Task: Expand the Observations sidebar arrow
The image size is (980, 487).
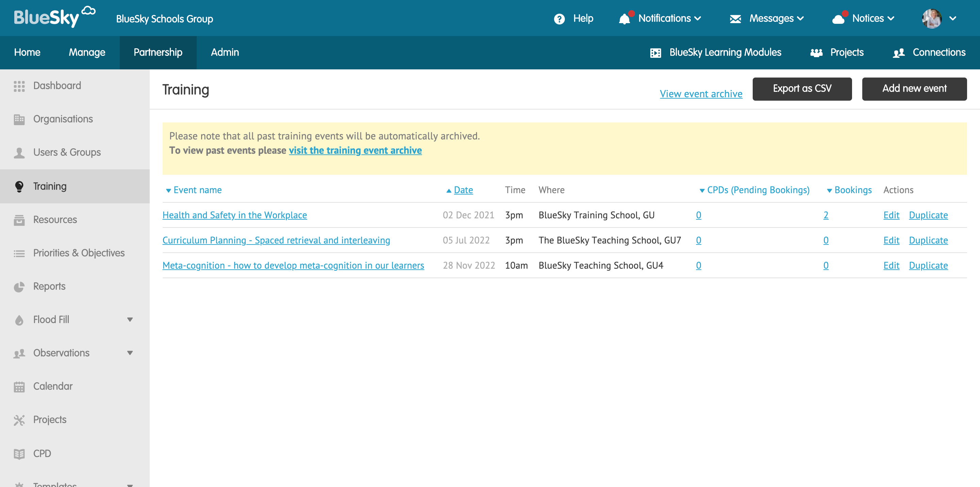Action: (130, 353)
